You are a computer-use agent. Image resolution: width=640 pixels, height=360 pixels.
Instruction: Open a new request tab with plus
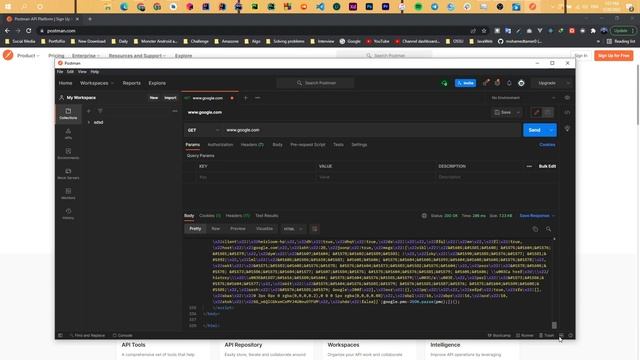245,98
